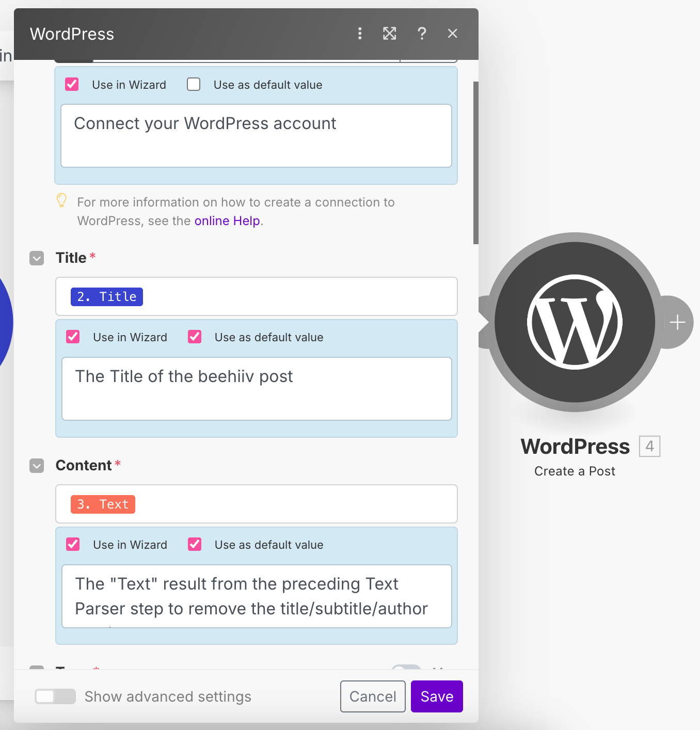700x730 pixels.
Task: Edit the 'The Title of the beehiiv post' description
Action: click(x=257, y=388)
